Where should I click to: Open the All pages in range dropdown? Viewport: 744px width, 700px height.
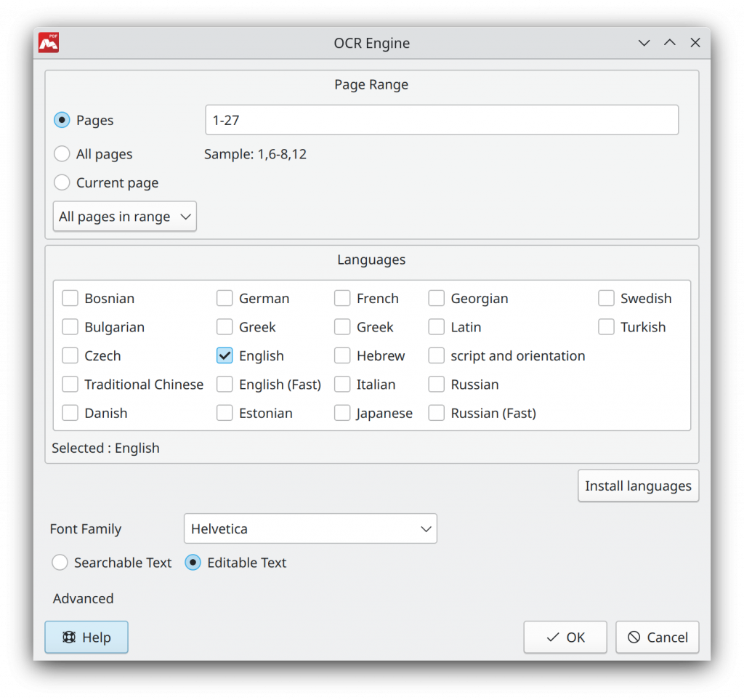pyautogui.click(x=124, y=216)
